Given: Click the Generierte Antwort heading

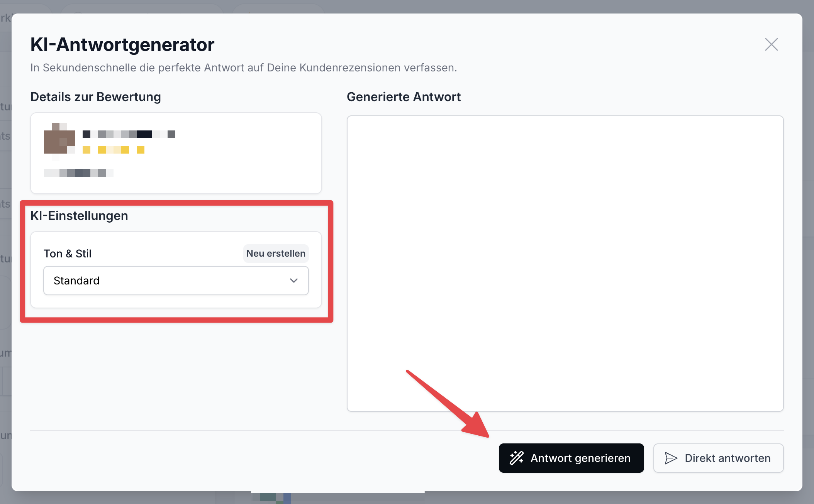Looking at the screenshot, I should click(404, 97).
